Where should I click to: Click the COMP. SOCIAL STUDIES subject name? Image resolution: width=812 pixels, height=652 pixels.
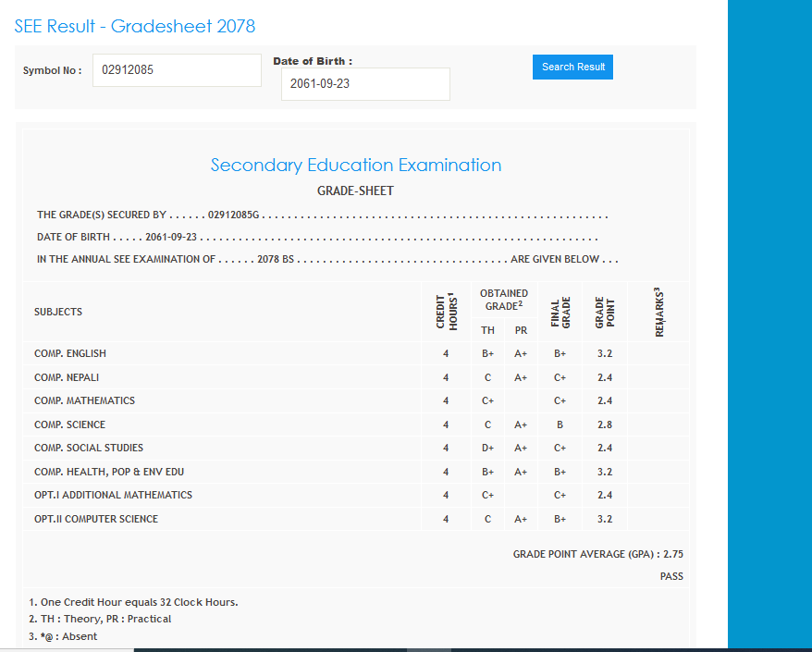[x=89, y=448]
